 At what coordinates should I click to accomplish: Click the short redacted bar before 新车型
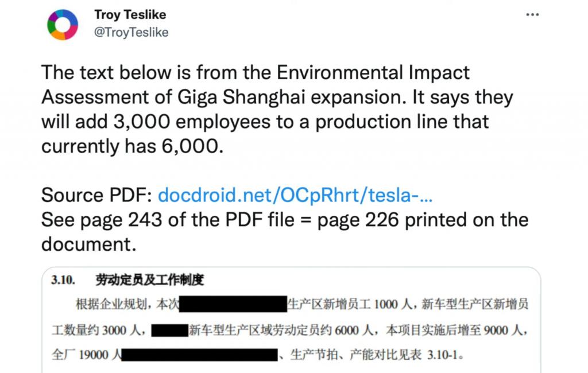click(169, 331)
